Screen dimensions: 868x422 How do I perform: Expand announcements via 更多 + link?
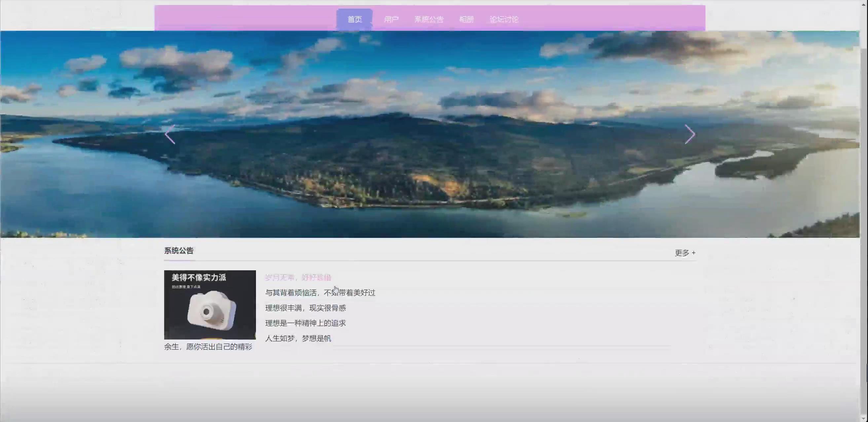pos(685,253)
